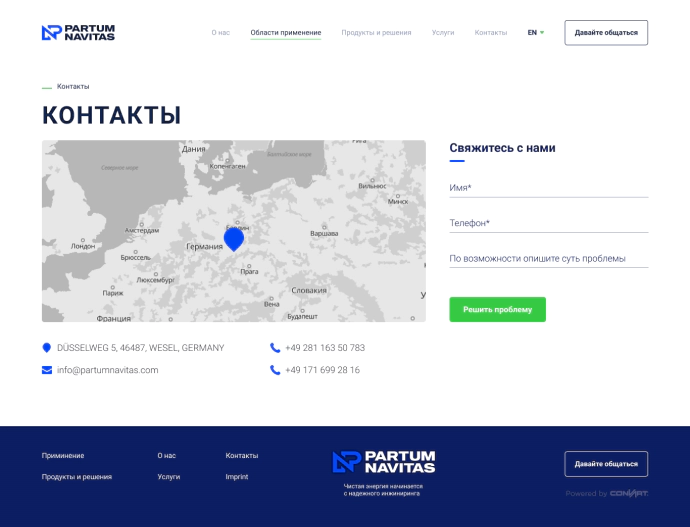Image resolution: width=690 pixels, height=527 pixels.
Task: Click the Париж label on the map
Action: click(x=113, y=293)
